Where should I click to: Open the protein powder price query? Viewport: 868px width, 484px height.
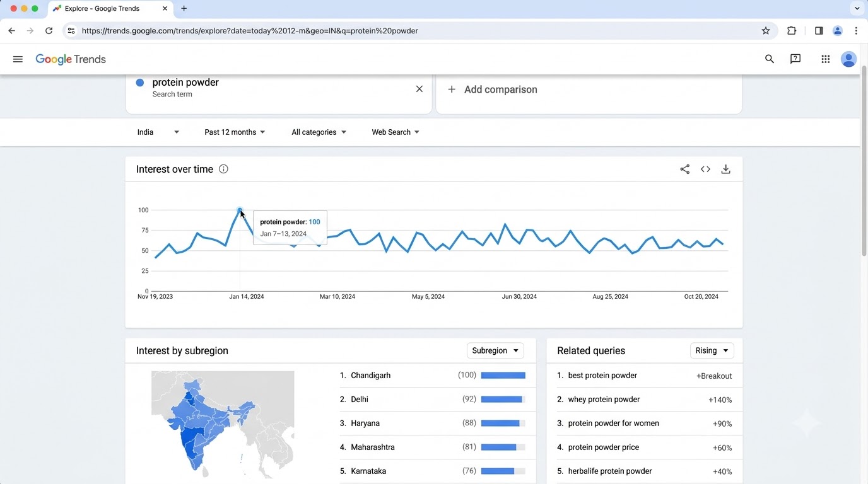click(604, 447)
